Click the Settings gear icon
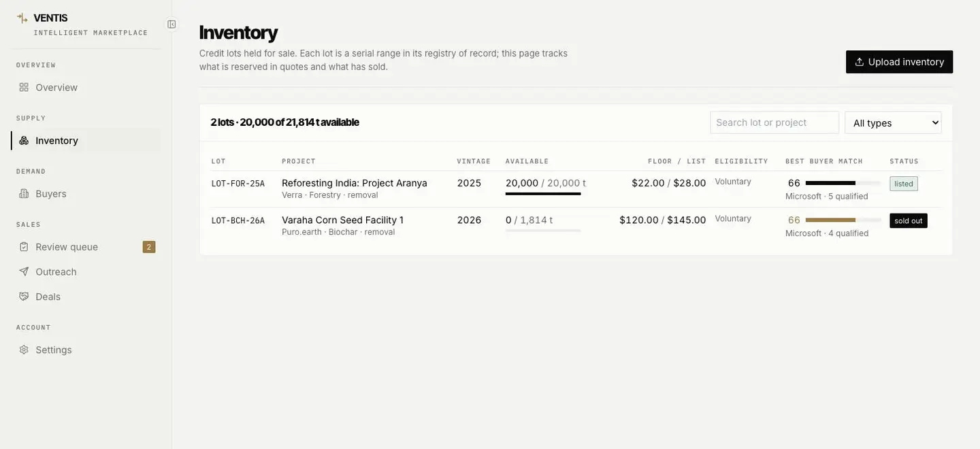Screen dimensions: 980x449 [x=24, y=350]
